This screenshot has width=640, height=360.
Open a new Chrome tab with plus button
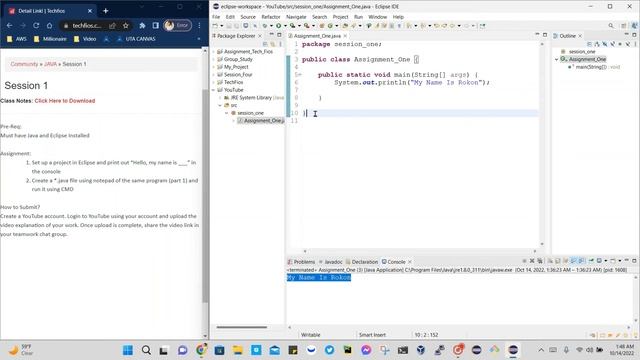click(x=106, y=11)
